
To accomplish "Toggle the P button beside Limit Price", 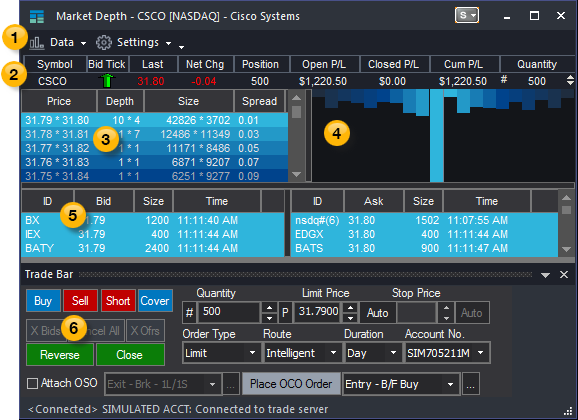I will [285, 313].
